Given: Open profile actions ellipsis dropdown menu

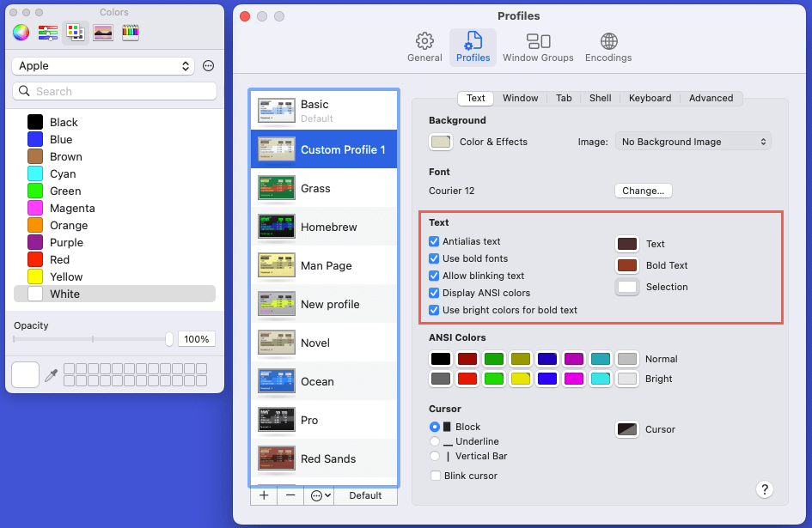Looking at the screenshot, I should 320,495.
